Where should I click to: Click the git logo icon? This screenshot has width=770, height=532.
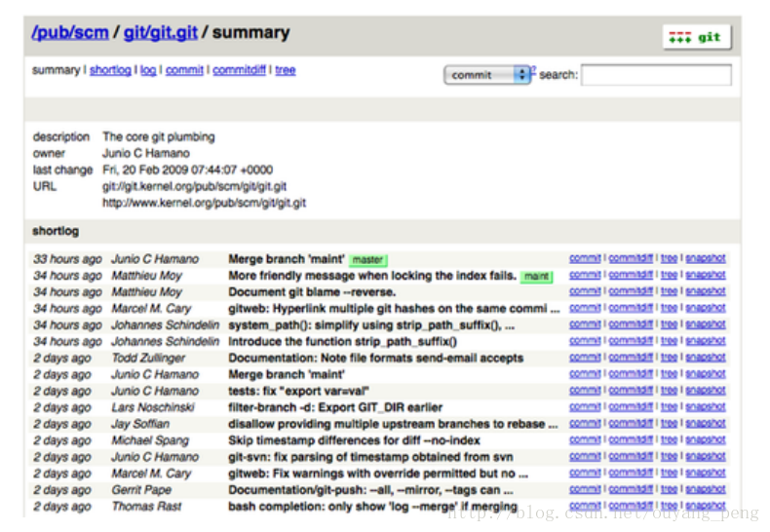click(x=697, y=37)
